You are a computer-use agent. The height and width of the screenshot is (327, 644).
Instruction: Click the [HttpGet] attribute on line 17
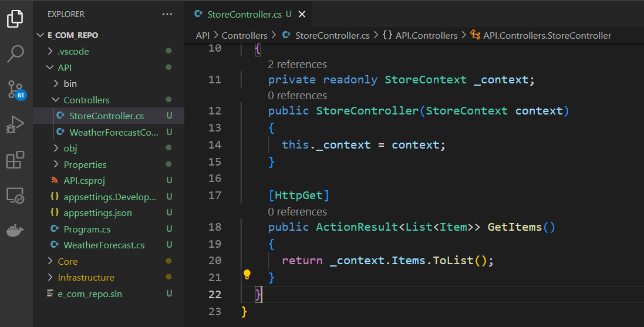pos(299,195)
